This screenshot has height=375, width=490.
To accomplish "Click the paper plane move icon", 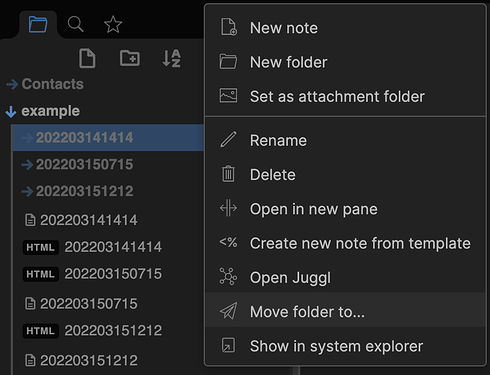I will click(229, 311).
